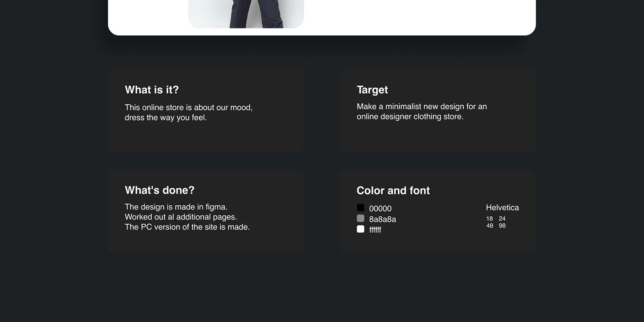Click the font size 24 label
Image resolution: width=644 pixels, height=322 pixels.
502,219
